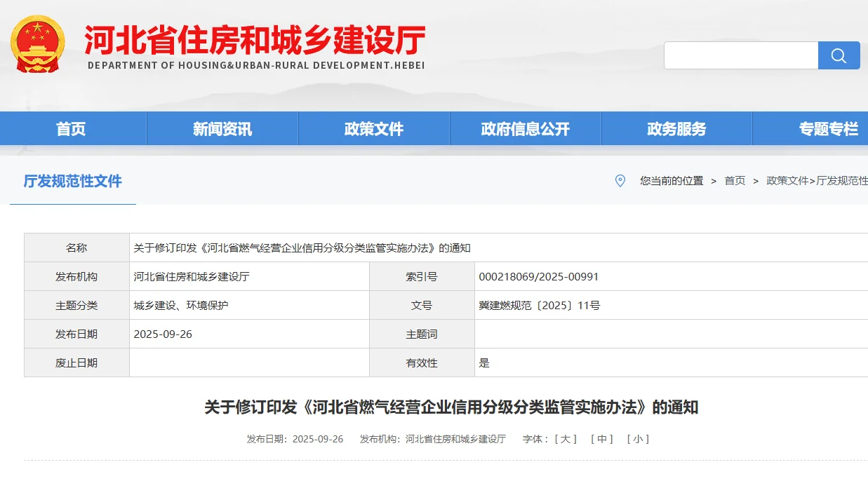Set font size to 小
This screenshot has height=495, width=868.
[x=638, y=439]
